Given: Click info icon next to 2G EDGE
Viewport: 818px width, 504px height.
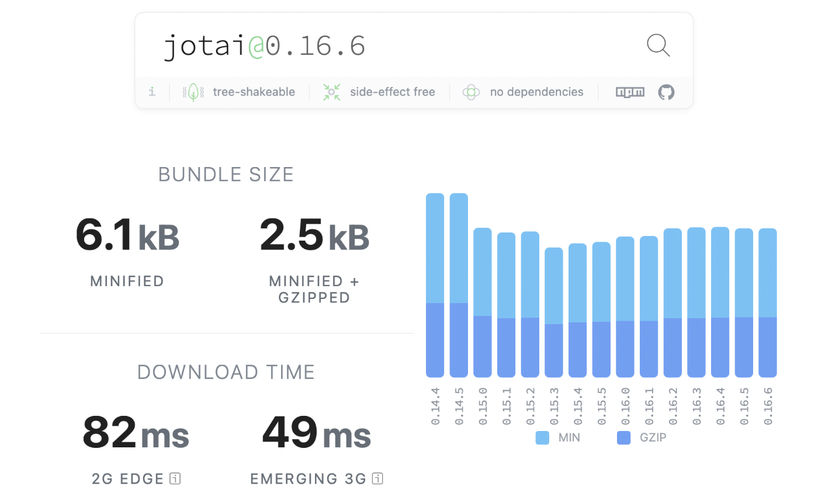Looking at the screenshot, I should [175, 479].
